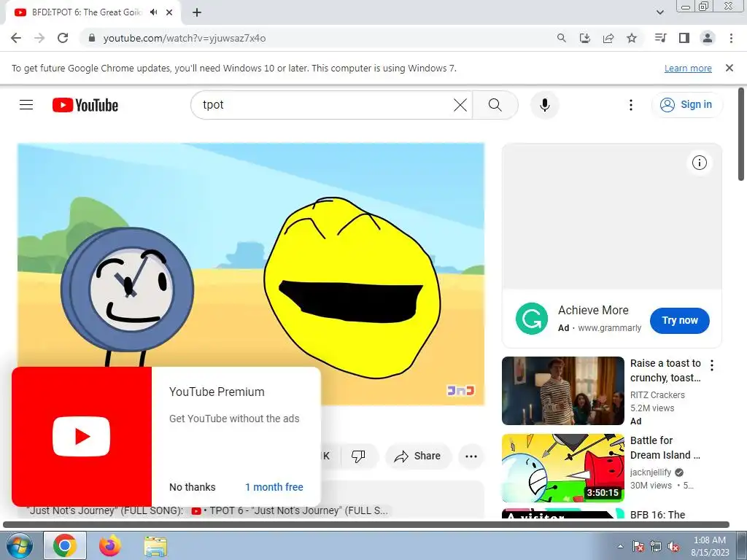
Task: Click the Raise a toast to crunchy title
Action: point(665,370)
